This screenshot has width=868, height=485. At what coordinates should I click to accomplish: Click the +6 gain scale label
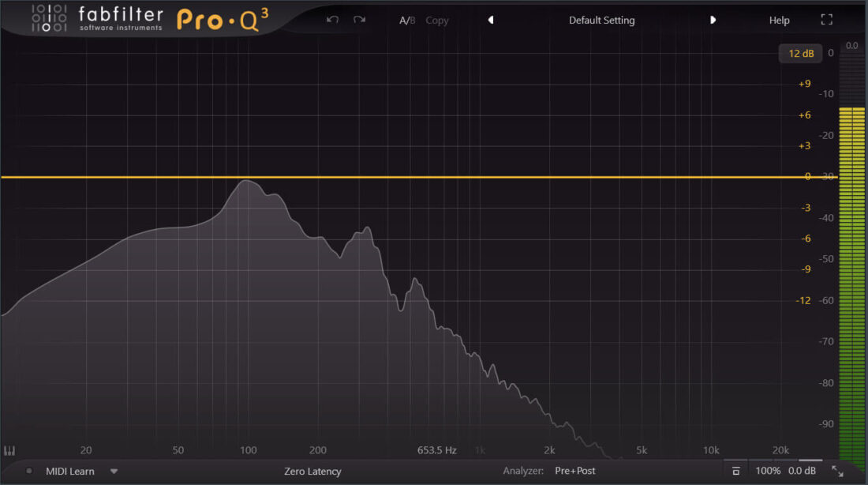804,115
